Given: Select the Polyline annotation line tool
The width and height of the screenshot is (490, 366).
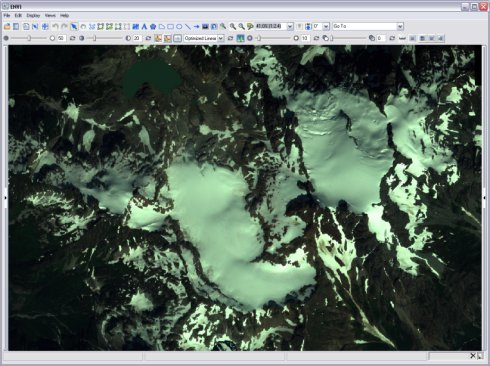Looking at the screenshot, I should 188,26.
